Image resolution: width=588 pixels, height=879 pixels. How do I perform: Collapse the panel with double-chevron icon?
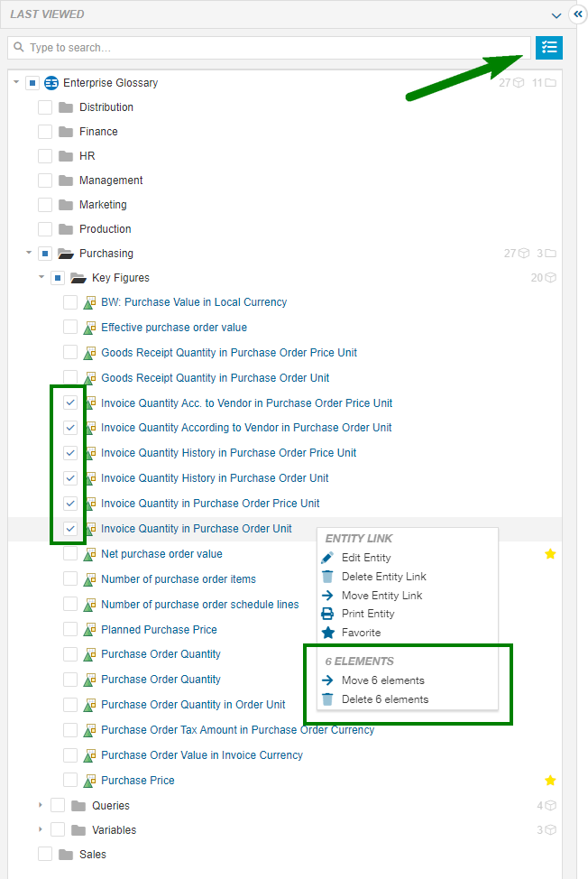578,14
